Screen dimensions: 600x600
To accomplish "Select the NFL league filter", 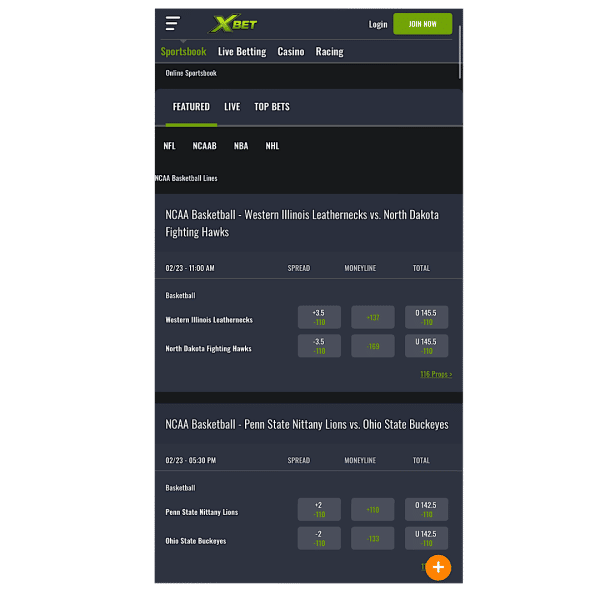I will 169,146.
